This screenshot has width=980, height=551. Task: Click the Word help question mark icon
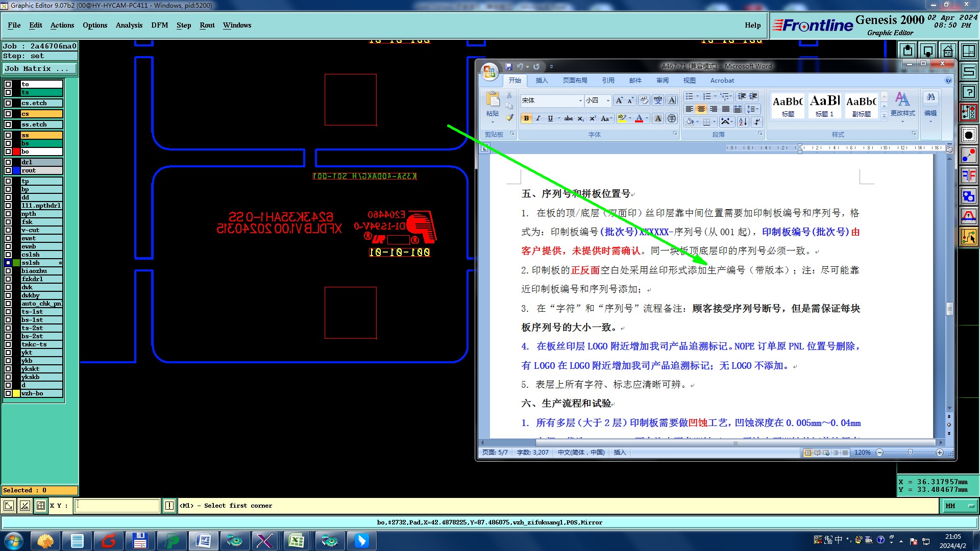(x=948, y=80)
